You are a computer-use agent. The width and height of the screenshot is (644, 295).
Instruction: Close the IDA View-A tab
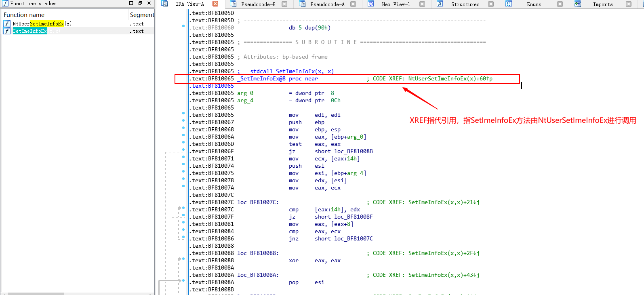coord(215,4)
